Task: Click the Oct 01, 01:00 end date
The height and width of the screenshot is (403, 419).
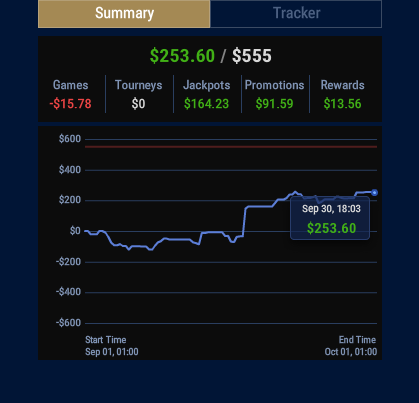Action: (351, 352)
